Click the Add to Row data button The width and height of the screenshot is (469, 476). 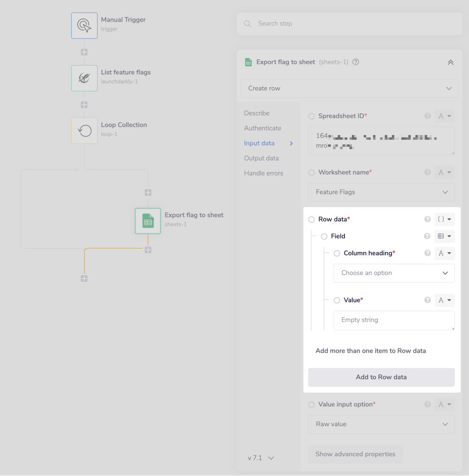[x=381, y=377]
